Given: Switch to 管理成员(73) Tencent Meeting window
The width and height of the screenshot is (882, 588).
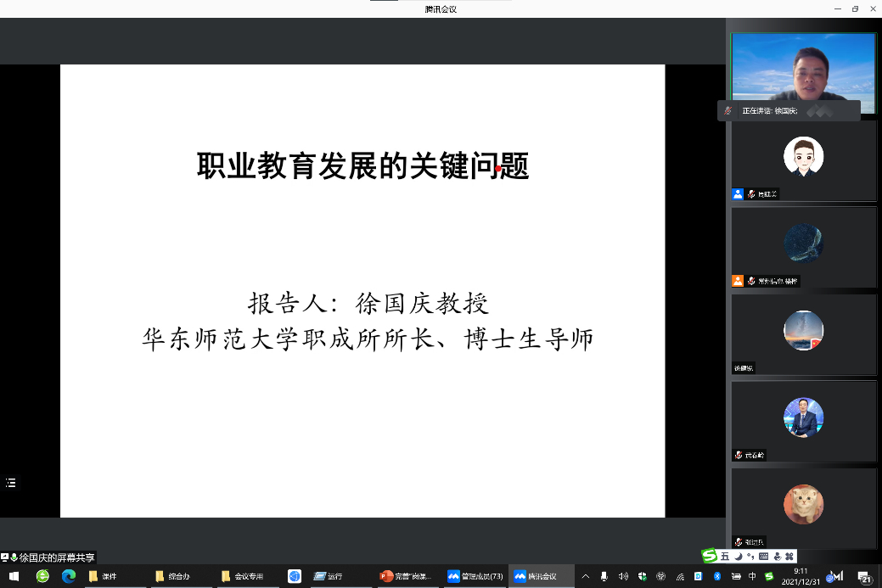Looking at the screenshot, I should (x=475, y=576).
